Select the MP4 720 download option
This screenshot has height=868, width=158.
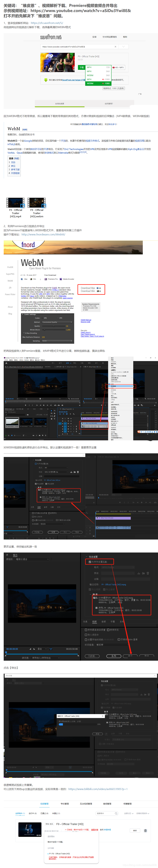pyautogui.click(x=98, y=67)
